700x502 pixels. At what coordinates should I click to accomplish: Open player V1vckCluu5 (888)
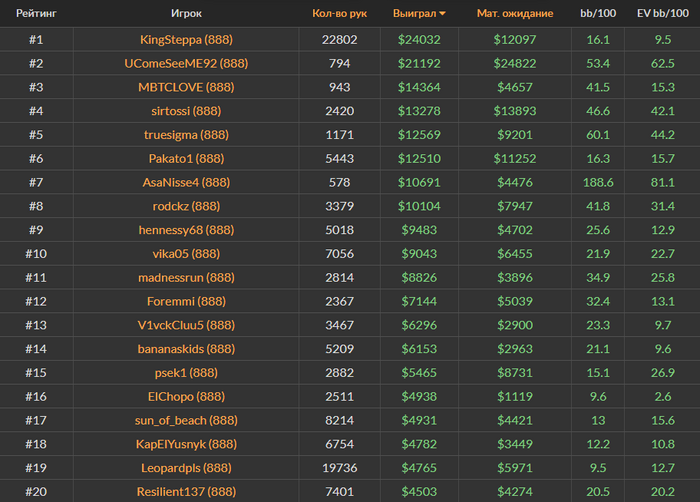click(x=186, y=325)
